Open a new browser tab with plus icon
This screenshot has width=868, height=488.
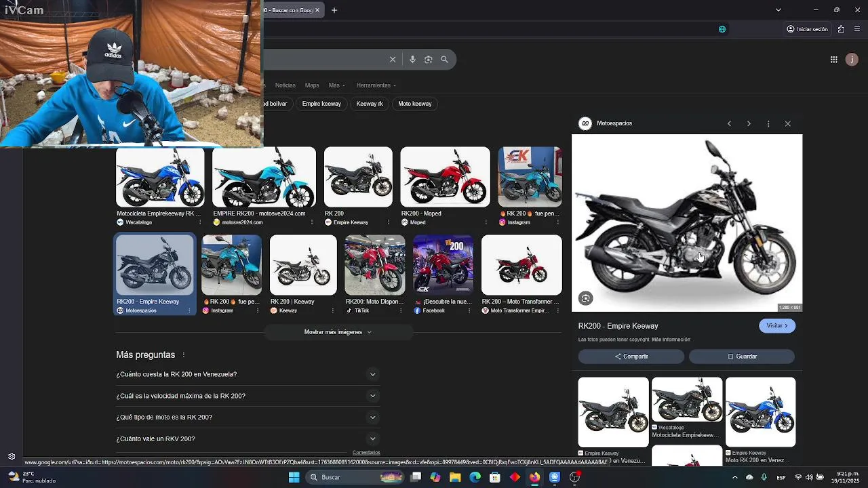pos(334,10)
